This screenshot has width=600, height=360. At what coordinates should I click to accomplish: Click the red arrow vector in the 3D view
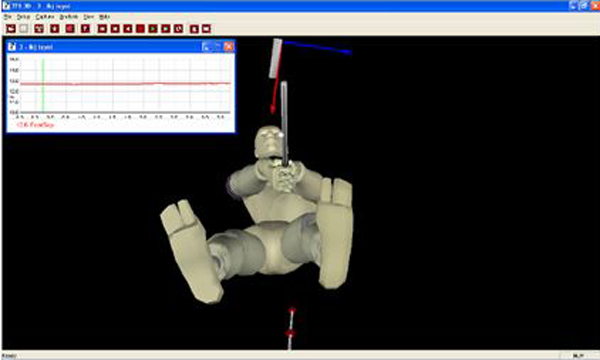pos(276,82)
